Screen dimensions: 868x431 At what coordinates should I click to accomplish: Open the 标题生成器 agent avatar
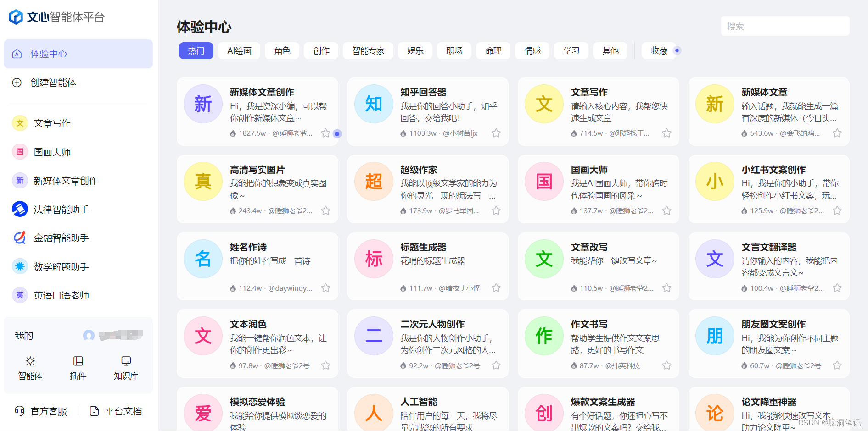click(374, 259)
